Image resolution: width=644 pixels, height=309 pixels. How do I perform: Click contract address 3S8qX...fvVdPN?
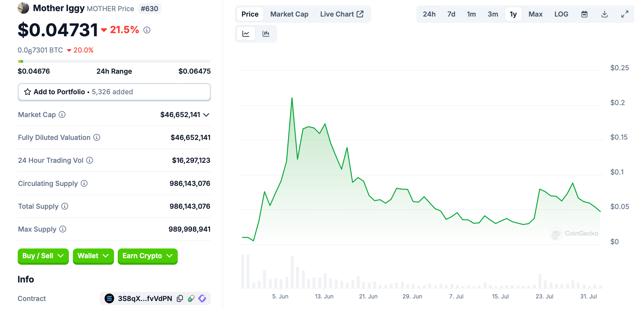(x=145, y=298)
